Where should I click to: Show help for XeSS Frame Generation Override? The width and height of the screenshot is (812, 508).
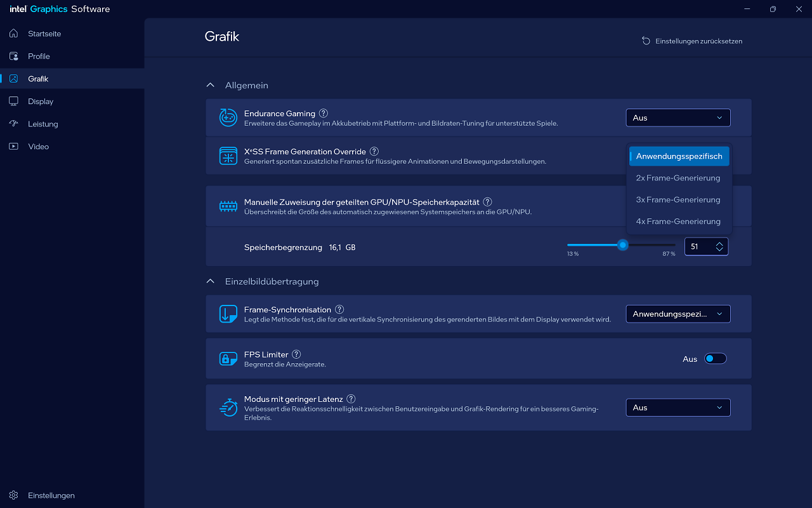tap(374, 151)
